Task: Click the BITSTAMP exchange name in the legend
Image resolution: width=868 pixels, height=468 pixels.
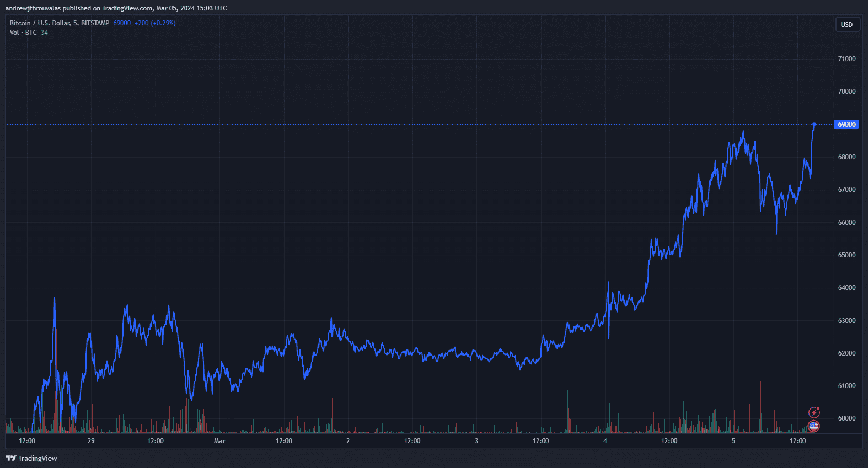Action: tap(95, 23)
